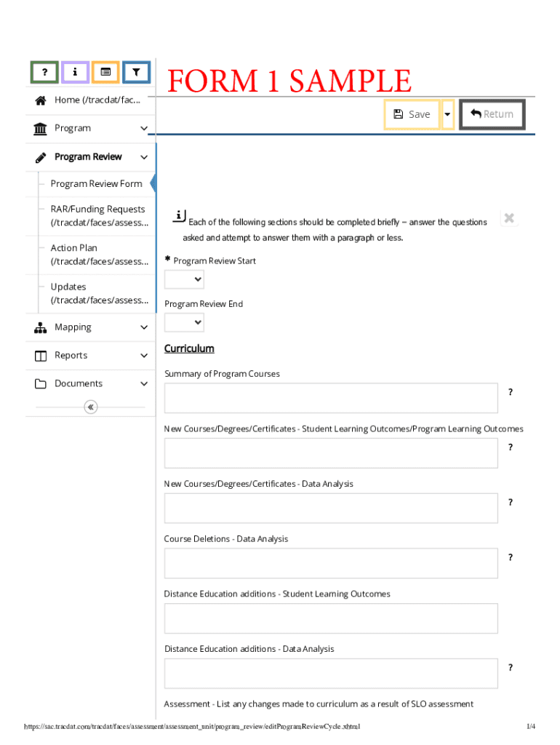Click help question mark for Summary of Program Courses

click(511, 392)
